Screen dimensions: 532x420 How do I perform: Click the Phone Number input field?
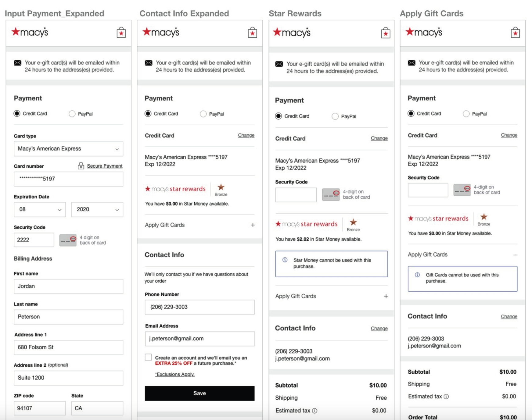(x=199, y=307)
